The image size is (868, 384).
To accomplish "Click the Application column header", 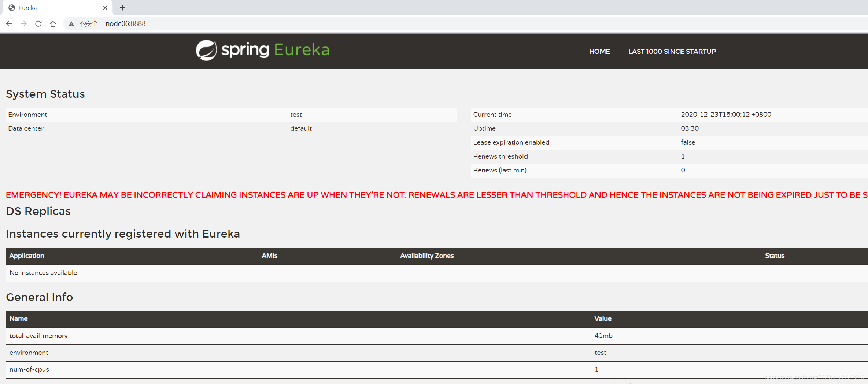I will tap(27, 256).
